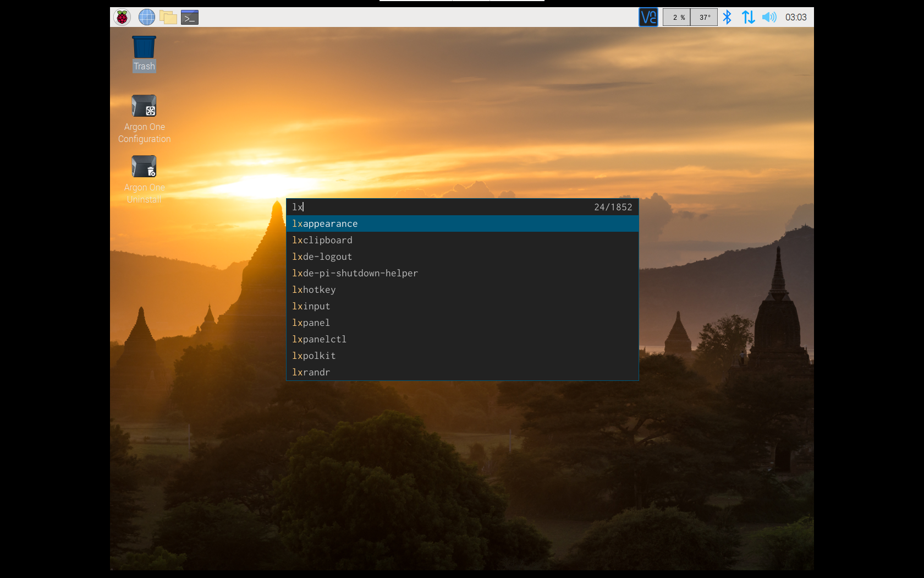Click the temperature indicator showing 37°

[703, 17]
